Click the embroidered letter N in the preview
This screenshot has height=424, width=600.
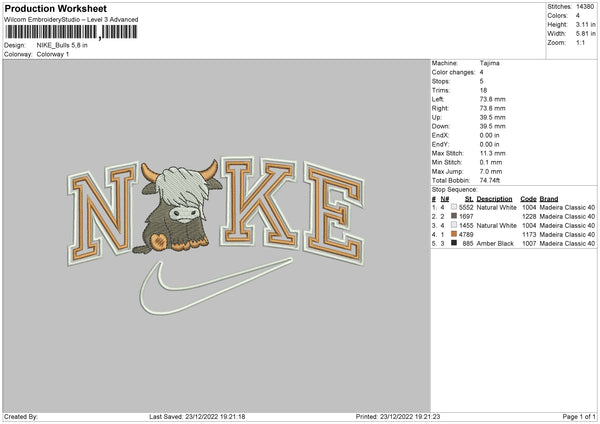click(x=103, y=213)
